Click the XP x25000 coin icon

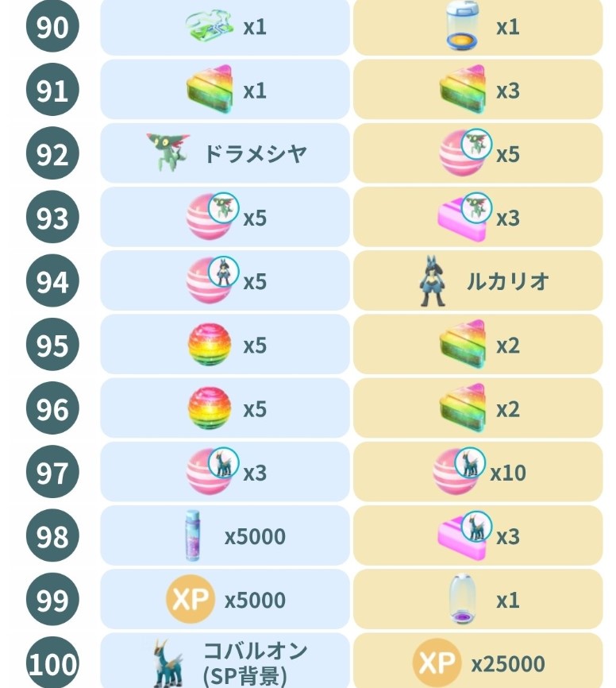coord(437,663)
